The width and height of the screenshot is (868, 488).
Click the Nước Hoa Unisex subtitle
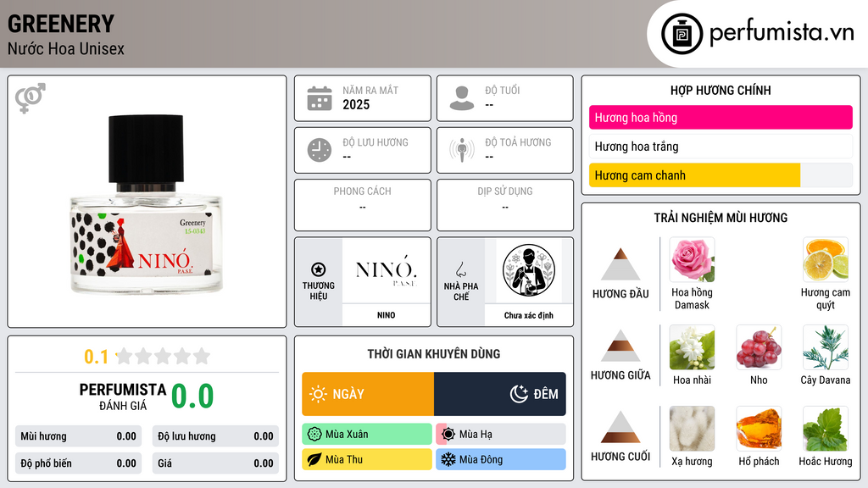click(x=66, y=48)
